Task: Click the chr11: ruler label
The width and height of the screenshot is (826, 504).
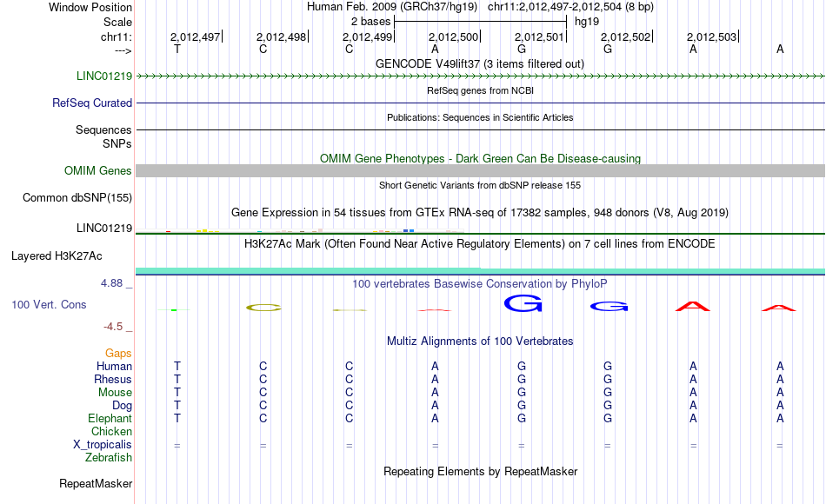Action: (116, 36)
